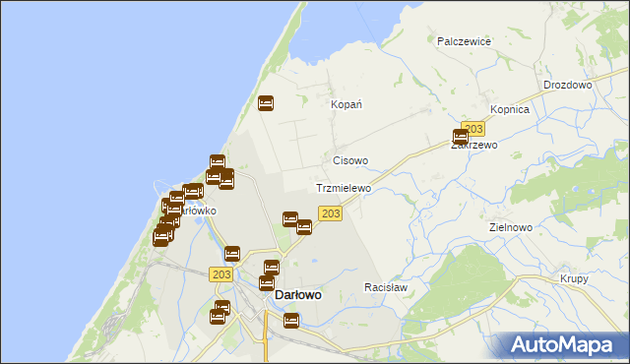Click the 203 road sign near Trzmielewo
Screen dimensions: 630x364
331,213
